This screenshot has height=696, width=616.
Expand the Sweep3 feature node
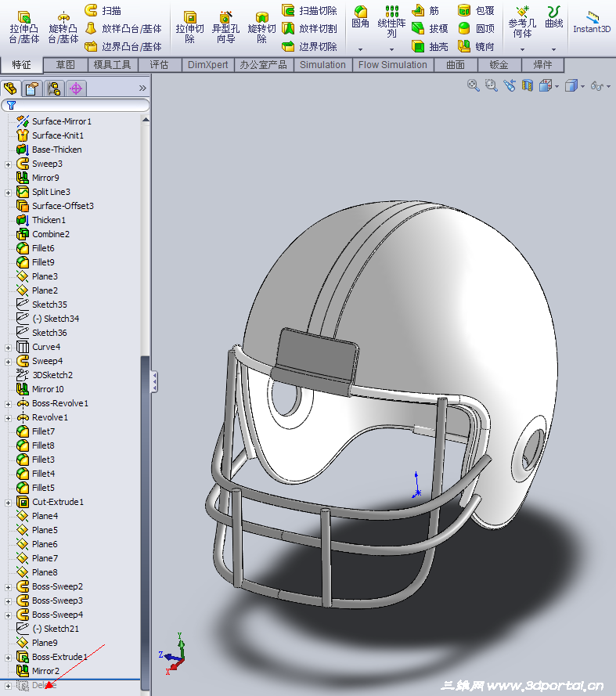8,164
